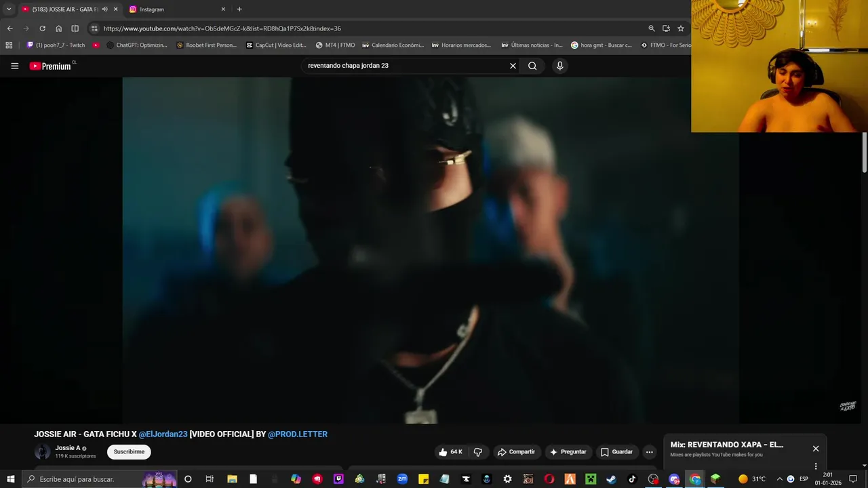Click Windows taskbar search box
Image resolution: width=868 pixels, height=488 pixels.
(99, 479)
